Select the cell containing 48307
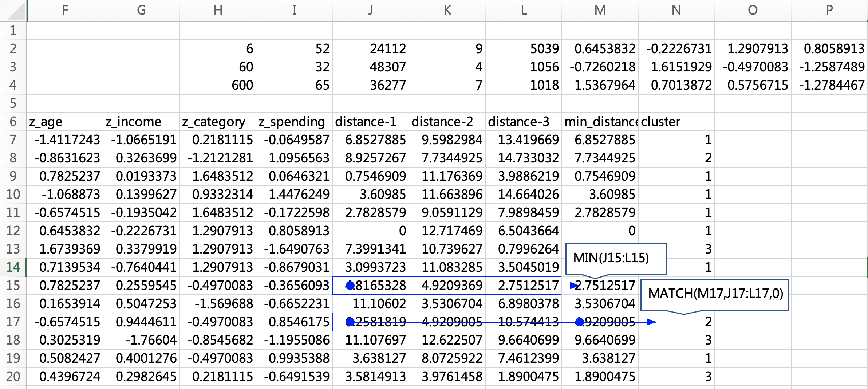Viewport: 868px width, 389px height. [371, 67]
